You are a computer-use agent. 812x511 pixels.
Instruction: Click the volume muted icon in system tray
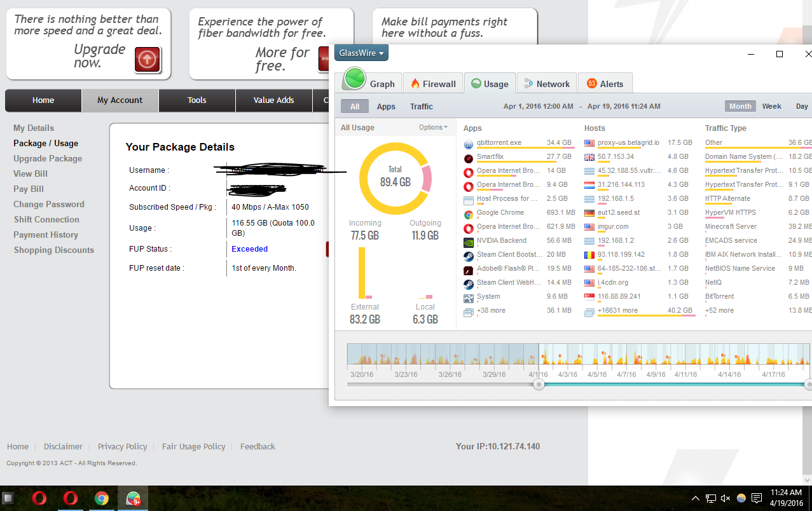(726, 498)
